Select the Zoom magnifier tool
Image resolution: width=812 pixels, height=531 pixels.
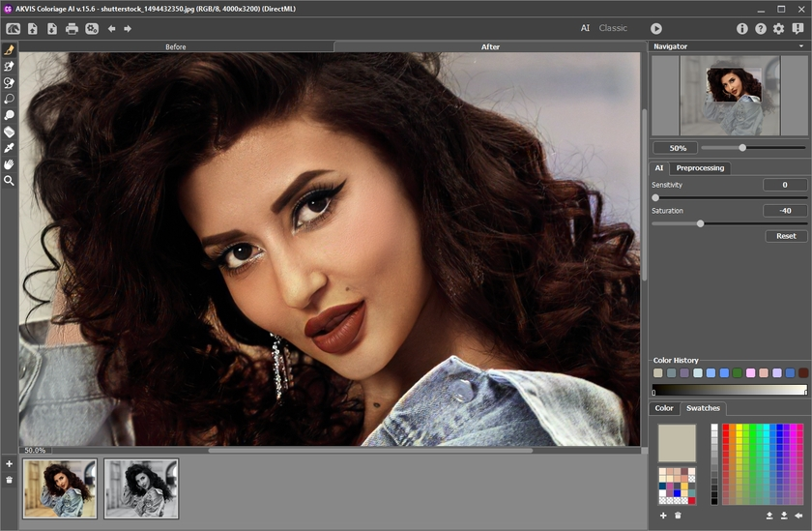pyautogui.click(x=10, y=181)
